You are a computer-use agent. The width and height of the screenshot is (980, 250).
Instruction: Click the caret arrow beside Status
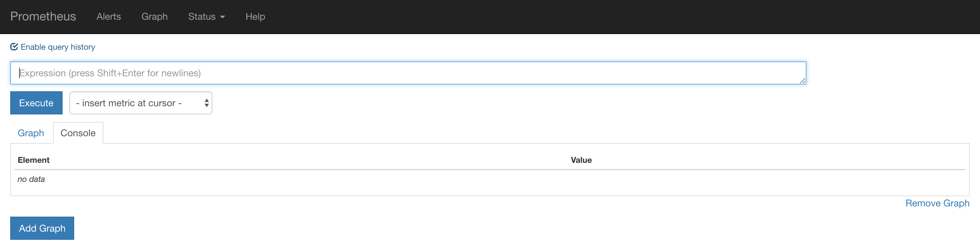pyautogui.click(x=223, y=17)
